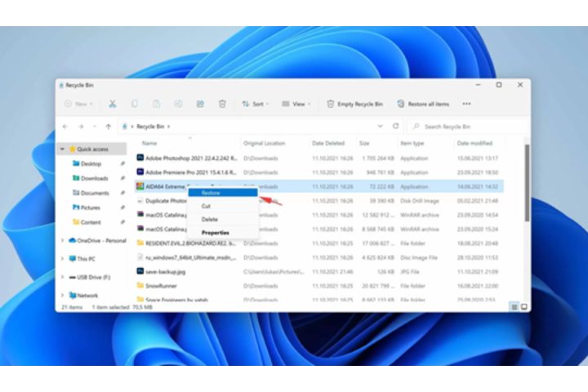
Task: Select USB Drive (F:) in sidebar
Action: click(x=90, y=277)
